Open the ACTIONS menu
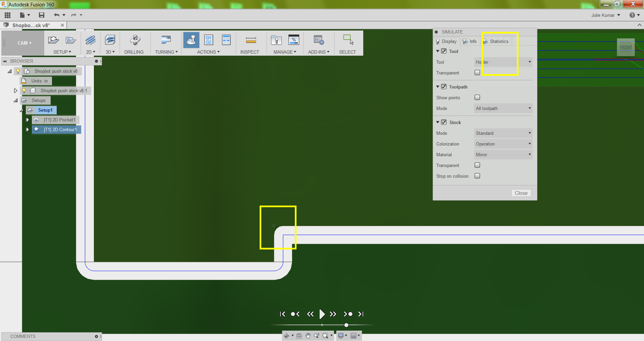This screenshot has width=644, height=341. click(x=208, y=52)
